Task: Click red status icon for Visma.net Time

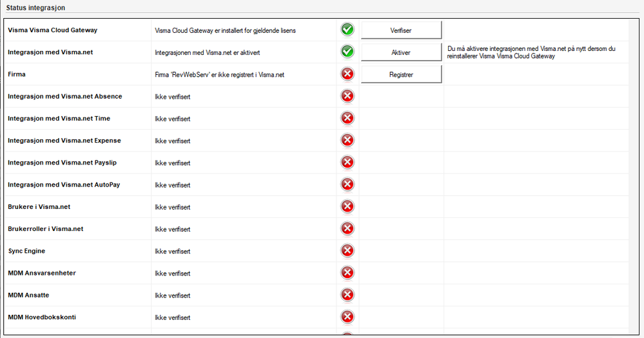Action: click(347, 119)
